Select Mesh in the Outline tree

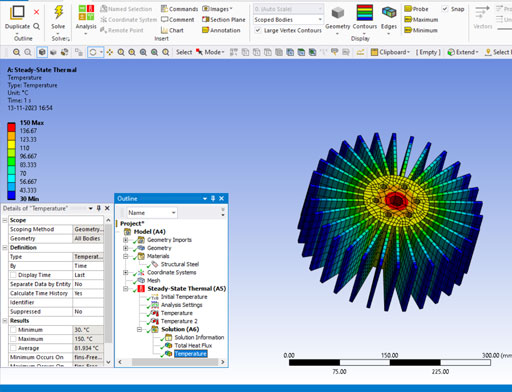153,281
